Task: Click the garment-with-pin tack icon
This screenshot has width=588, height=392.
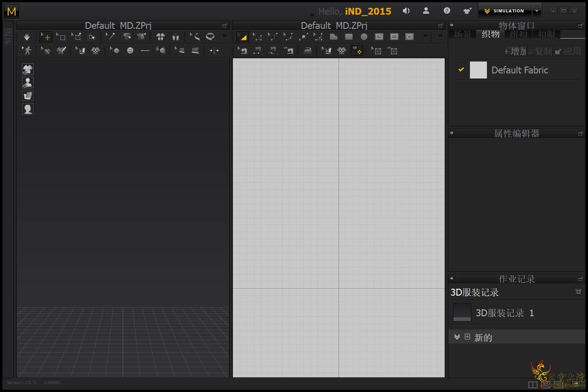Action: (141, 37)
